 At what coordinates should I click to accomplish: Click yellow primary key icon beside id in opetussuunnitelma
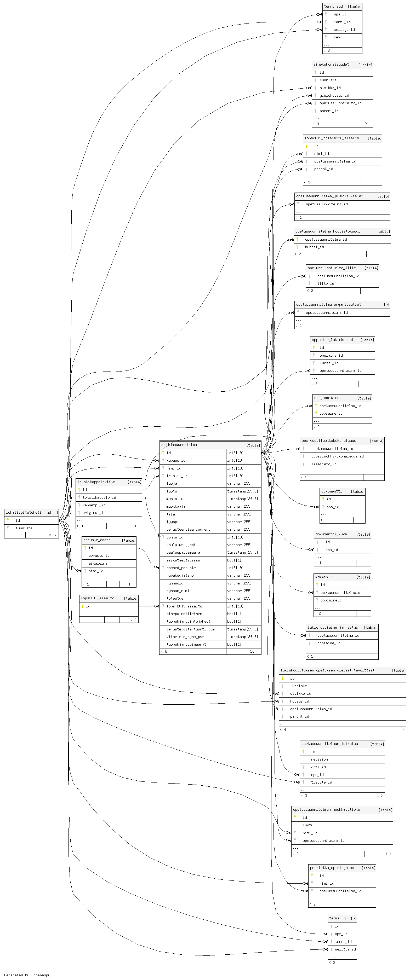pos(163,453)
